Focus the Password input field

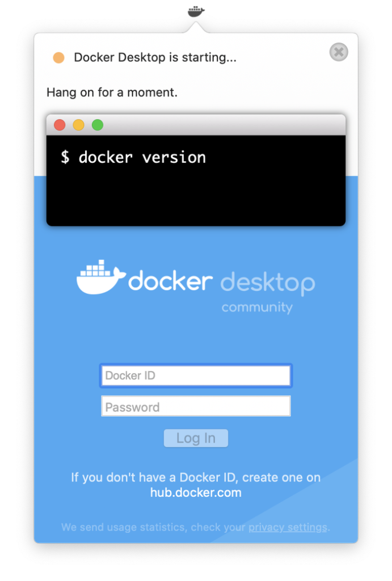click(196, 406)
